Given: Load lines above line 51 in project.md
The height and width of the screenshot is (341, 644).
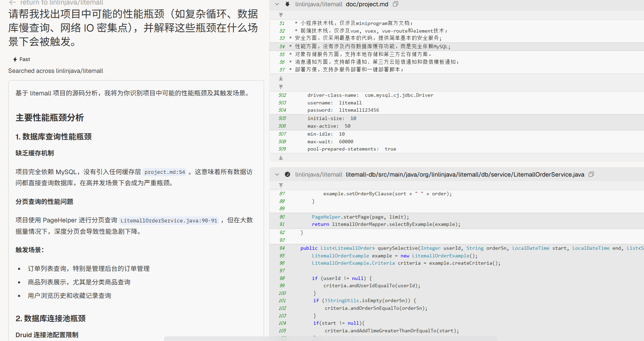Looking at the screenshot, I should point(281,15).
